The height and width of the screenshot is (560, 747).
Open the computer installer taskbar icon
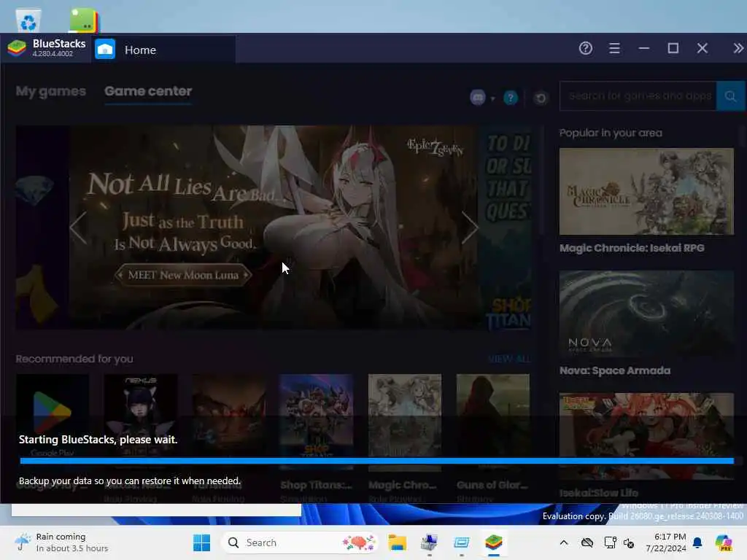pos(429,542)
